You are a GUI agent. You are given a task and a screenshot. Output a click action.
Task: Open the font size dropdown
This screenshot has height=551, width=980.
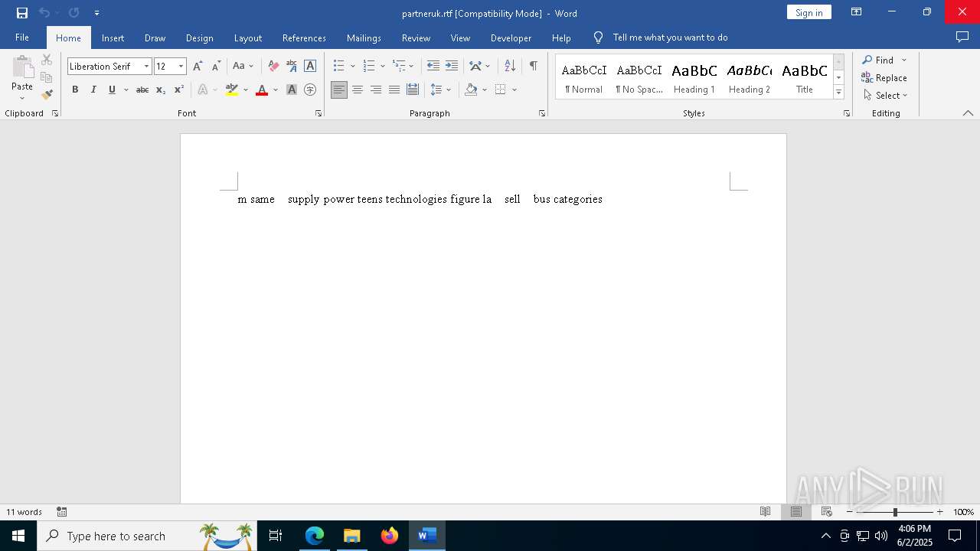(181, 67)
